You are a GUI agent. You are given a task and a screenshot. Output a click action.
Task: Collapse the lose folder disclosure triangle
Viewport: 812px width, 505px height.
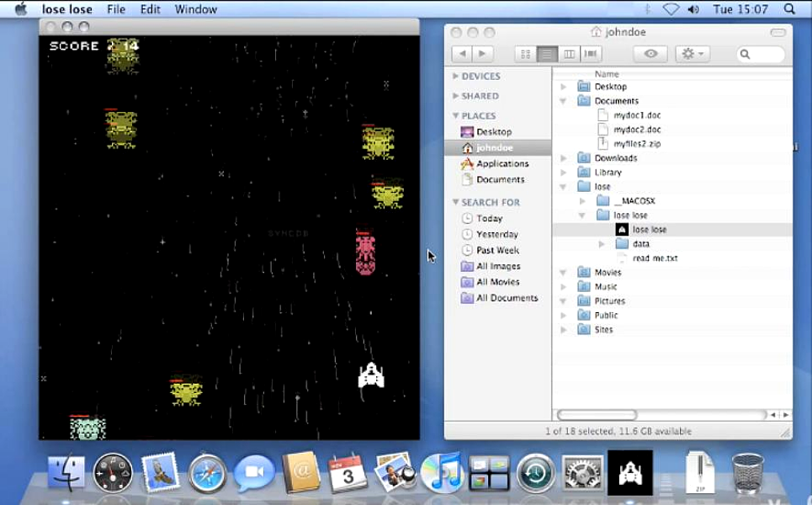coord(564,187)
